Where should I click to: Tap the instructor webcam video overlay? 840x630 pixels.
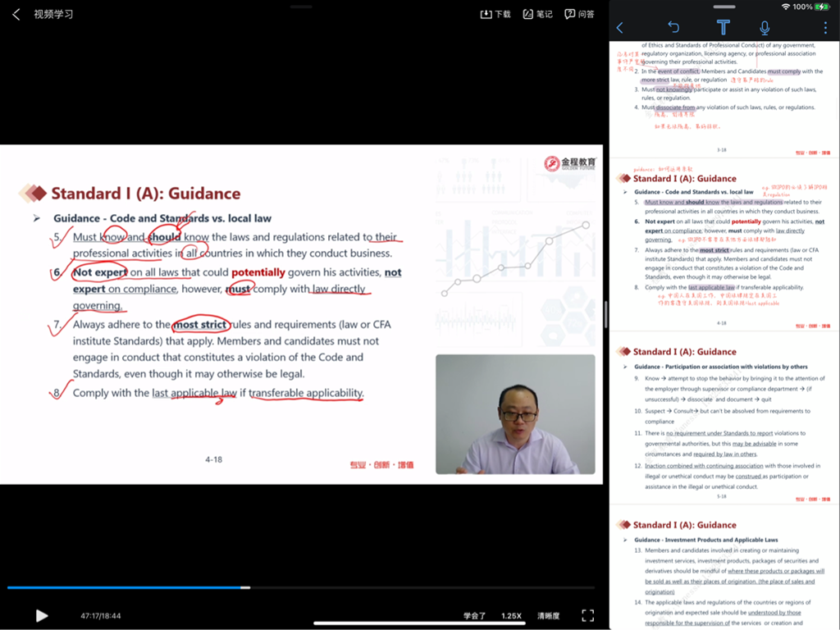pos(515,414)
